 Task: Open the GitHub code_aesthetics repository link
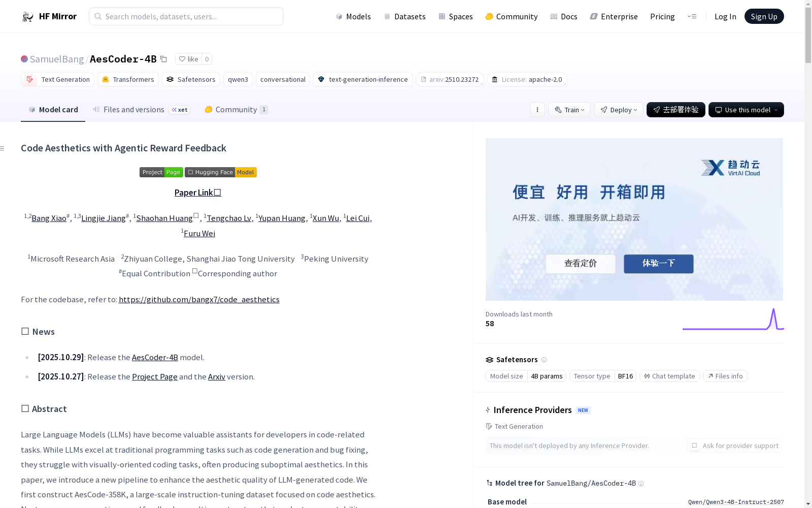(199, 300)
